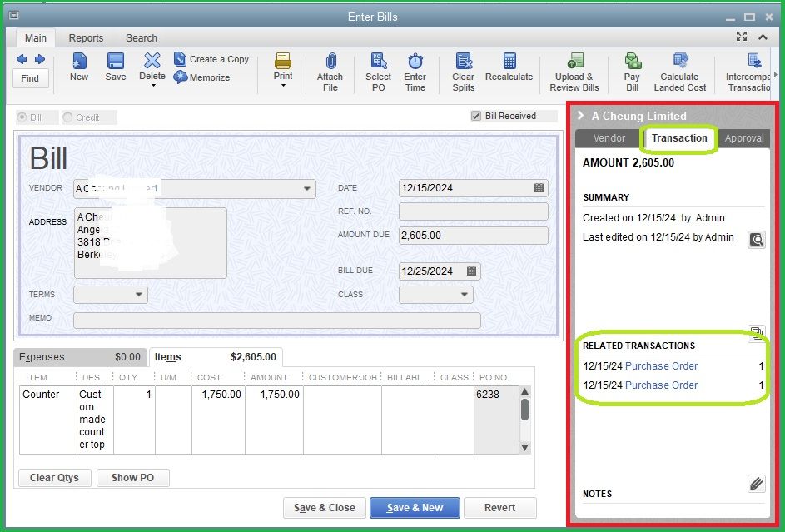Click the Show PO button

coord(132,477)
